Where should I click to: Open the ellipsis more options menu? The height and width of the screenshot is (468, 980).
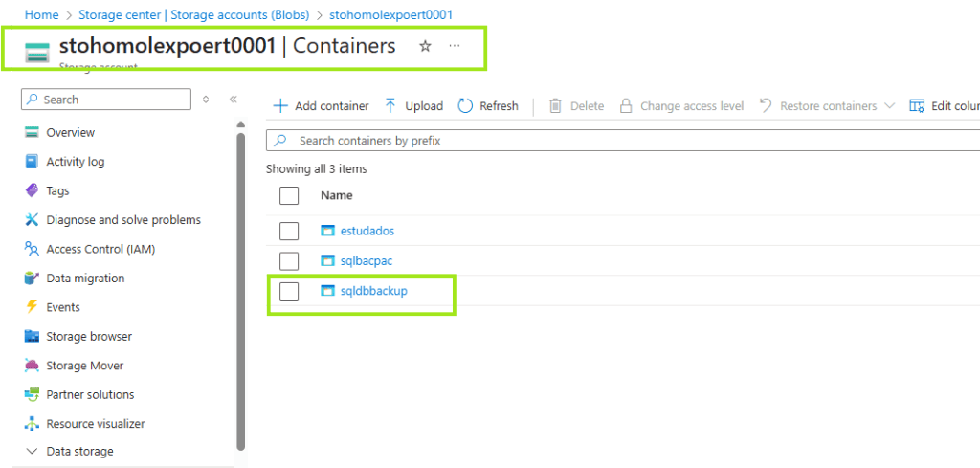tap(454, 46)
